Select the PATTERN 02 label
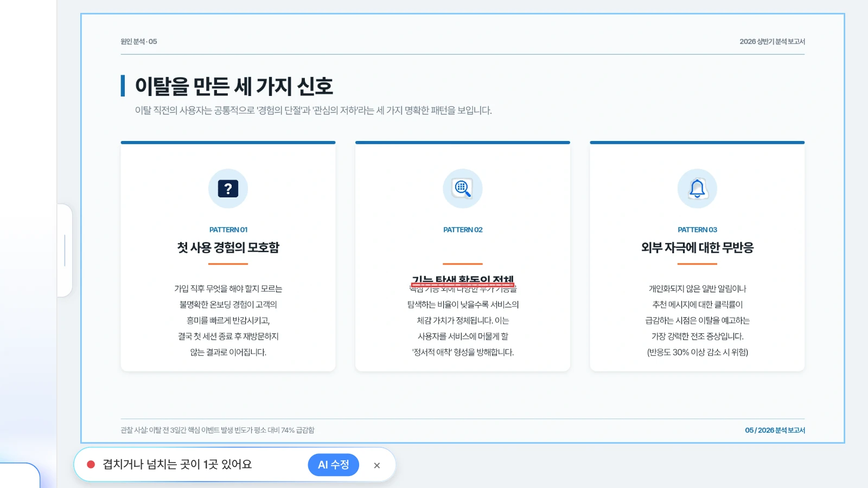The height and width of the screenshot is (488, 868). (x=463, y=230)
